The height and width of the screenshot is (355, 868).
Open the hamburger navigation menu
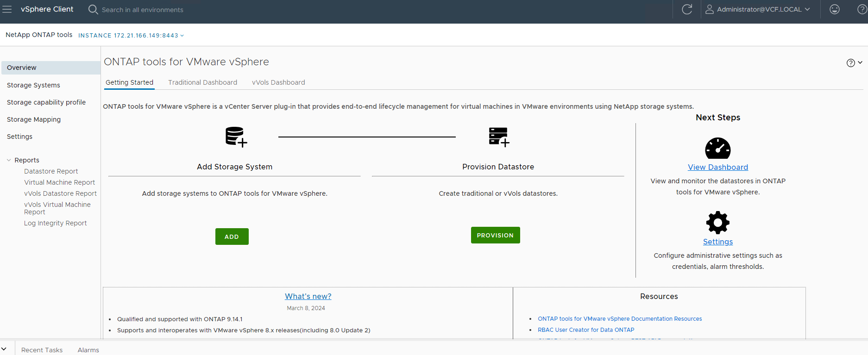(x=7, y=9)
